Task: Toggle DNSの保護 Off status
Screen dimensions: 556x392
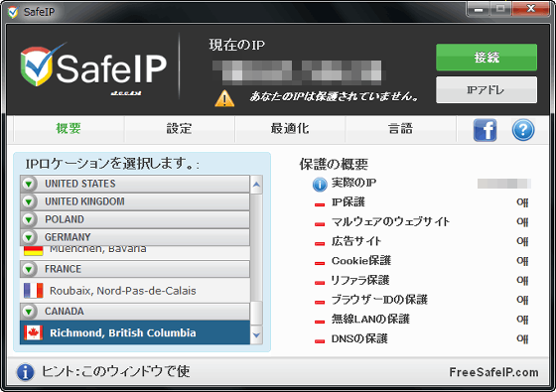Action: pyautogui.click(x=522, y=338)
